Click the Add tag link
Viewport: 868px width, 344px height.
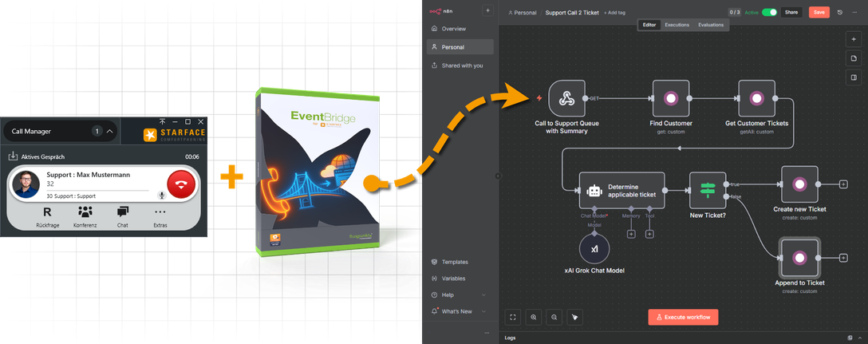click(x=614, y=13)
